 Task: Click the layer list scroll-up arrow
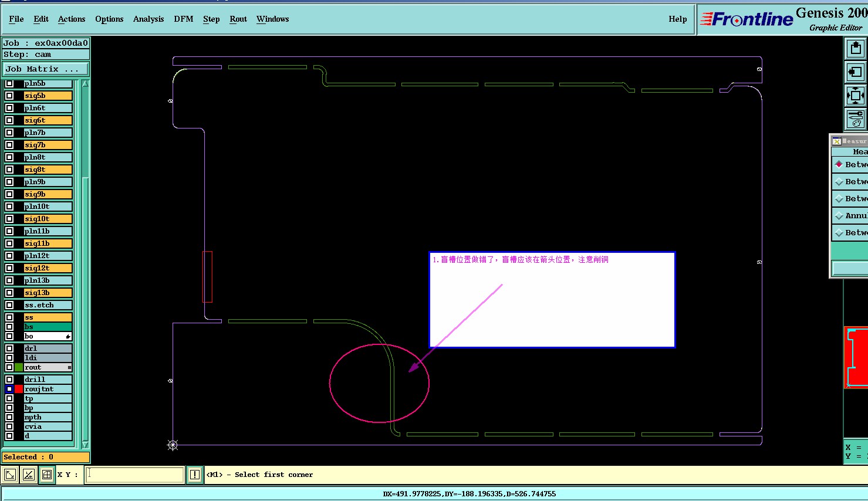coord(85,84)
